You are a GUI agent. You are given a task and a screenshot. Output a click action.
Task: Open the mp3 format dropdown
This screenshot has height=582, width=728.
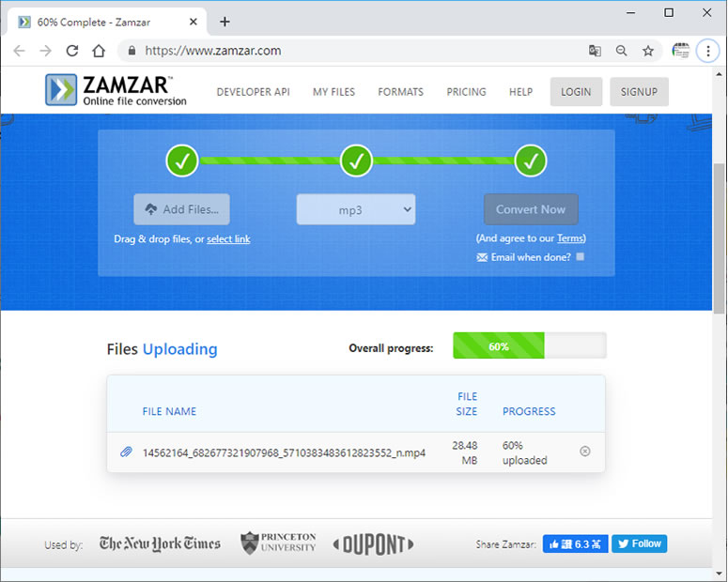[x=356, y=209]
